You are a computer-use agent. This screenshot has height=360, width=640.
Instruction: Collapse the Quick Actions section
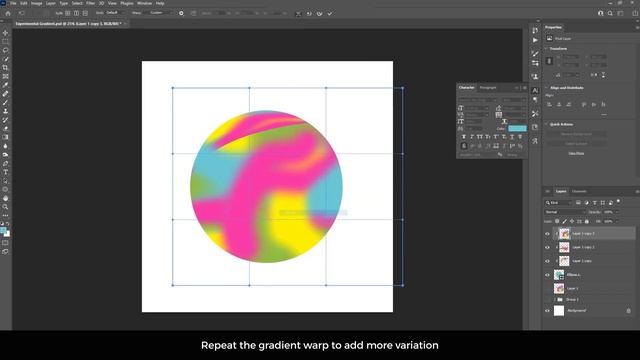(546, 124)
